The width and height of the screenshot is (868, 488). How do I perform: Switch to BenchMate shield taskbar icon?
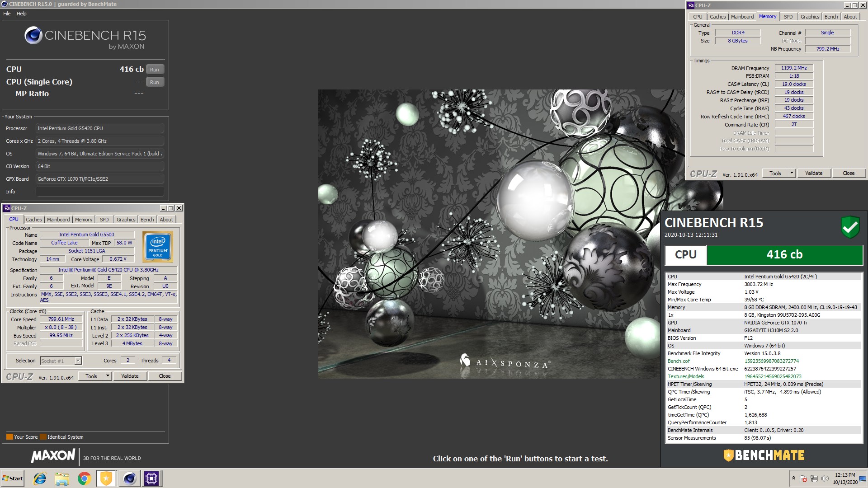106,479
